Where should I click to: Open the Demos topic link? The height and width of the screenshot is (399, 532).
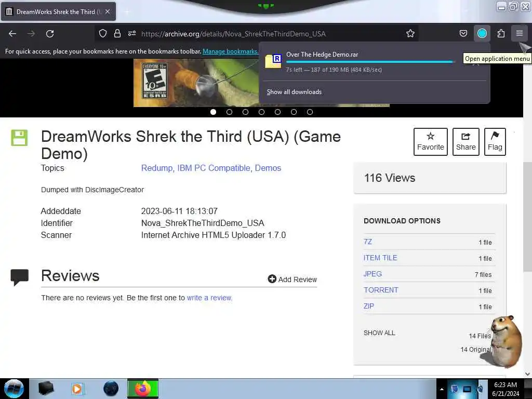268,168
